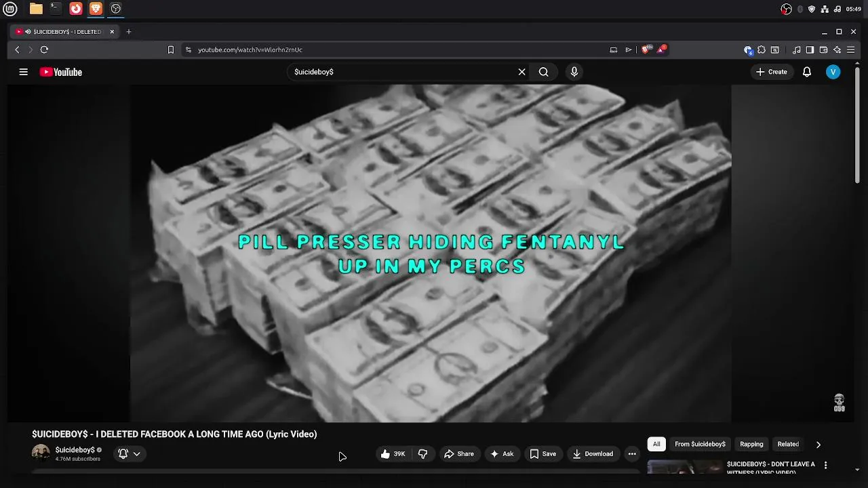The height and width of the screenshot is (488, 868).
Task: Click the video player to pause
Action: 431,253
